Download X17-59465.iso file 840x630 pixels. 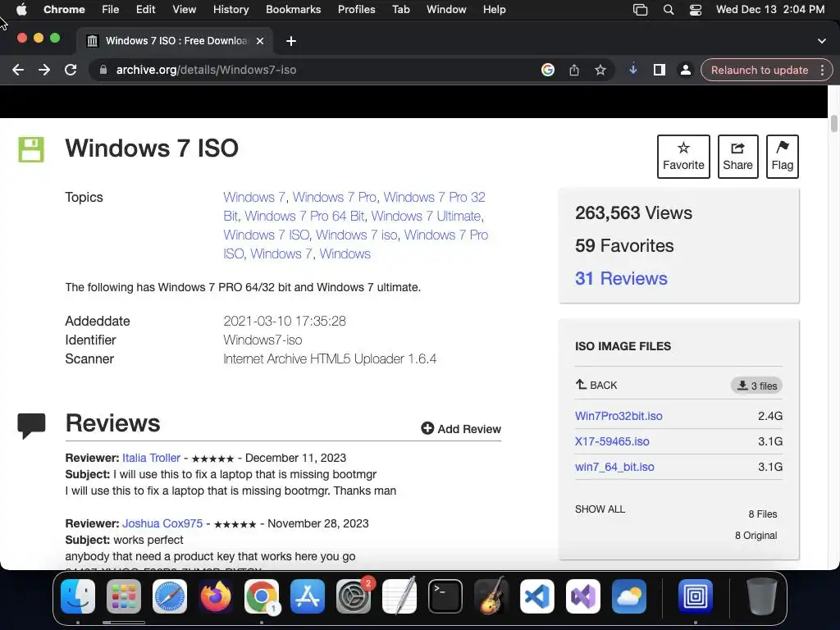coord(612,441)
